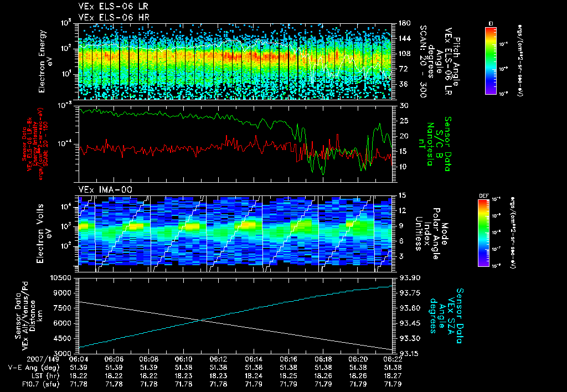This screenshot has height=392, width=567.
Task: Click the '25' nanotesla axis tick
Action: click(x=404, y=121)
